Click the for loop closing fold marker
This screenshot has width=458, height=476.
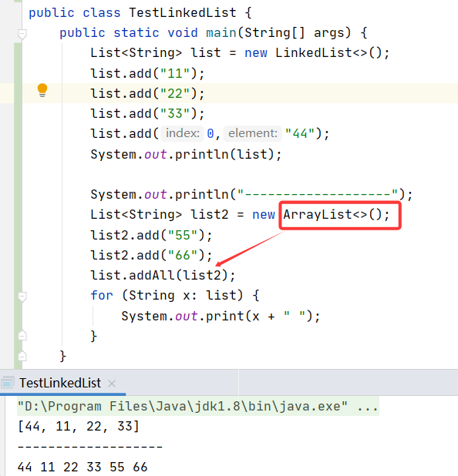coord(22,336)
